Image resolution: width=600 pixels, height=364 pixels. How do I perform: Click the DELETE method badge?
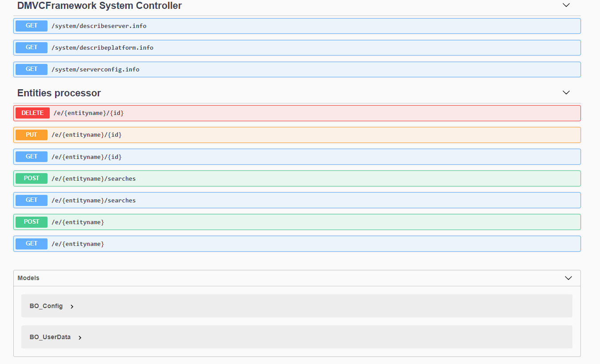point(32,113)
